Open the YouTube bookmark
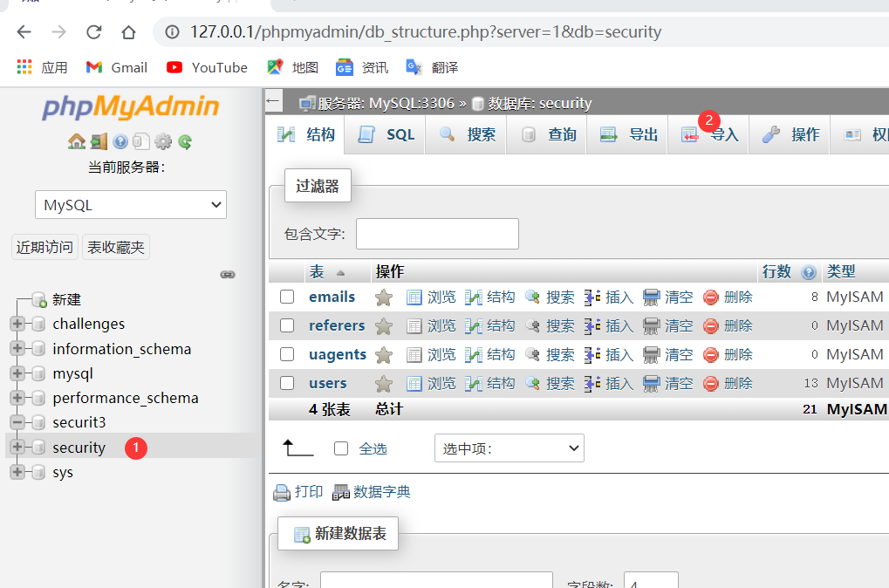 [208, 67]
